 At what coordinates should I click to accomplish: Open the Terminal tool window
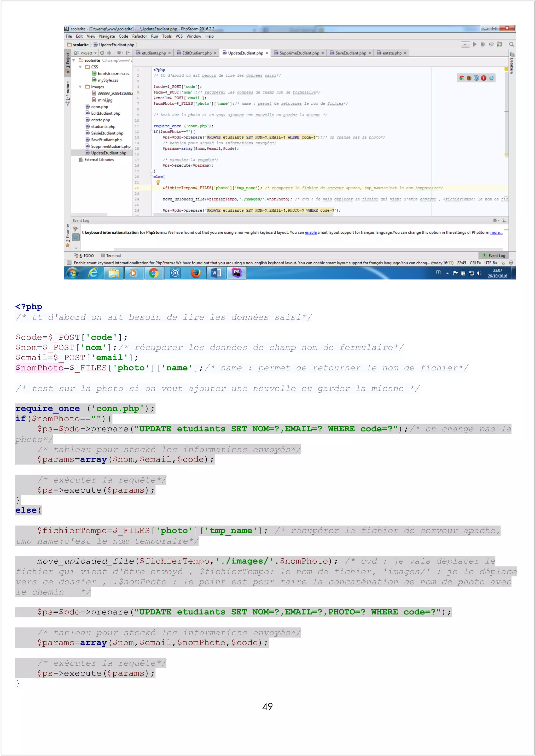pos(111,256)
